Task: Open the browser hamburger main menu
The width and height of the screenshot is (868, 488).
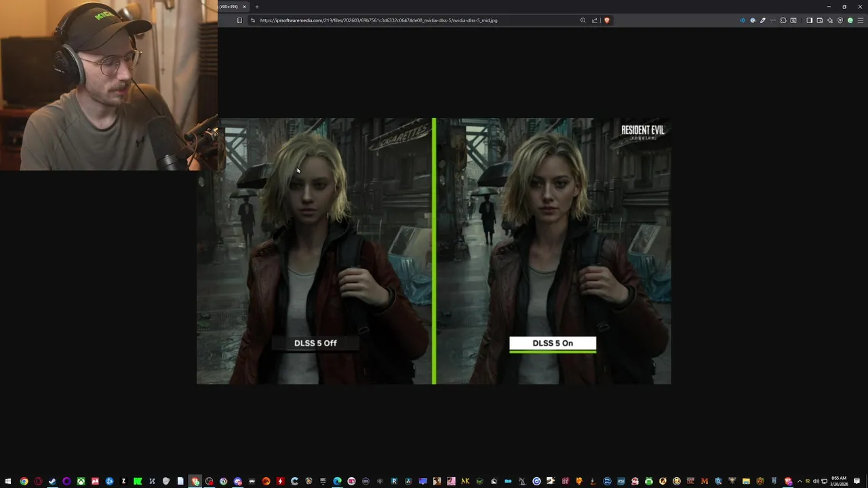Action: 861,20
